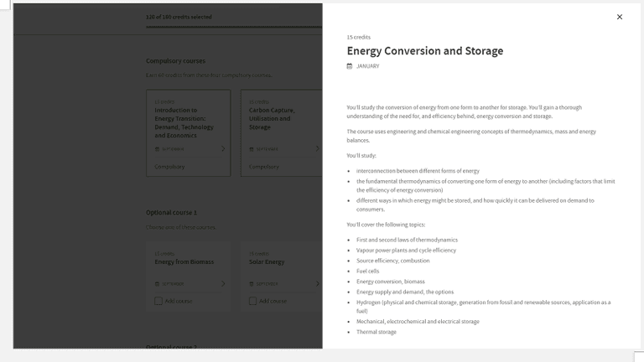Viewport: 644px width, 362px height.
Task: Open the Carbon Capture, Utilisation and Storage title
Action: (x=270, y=118)
